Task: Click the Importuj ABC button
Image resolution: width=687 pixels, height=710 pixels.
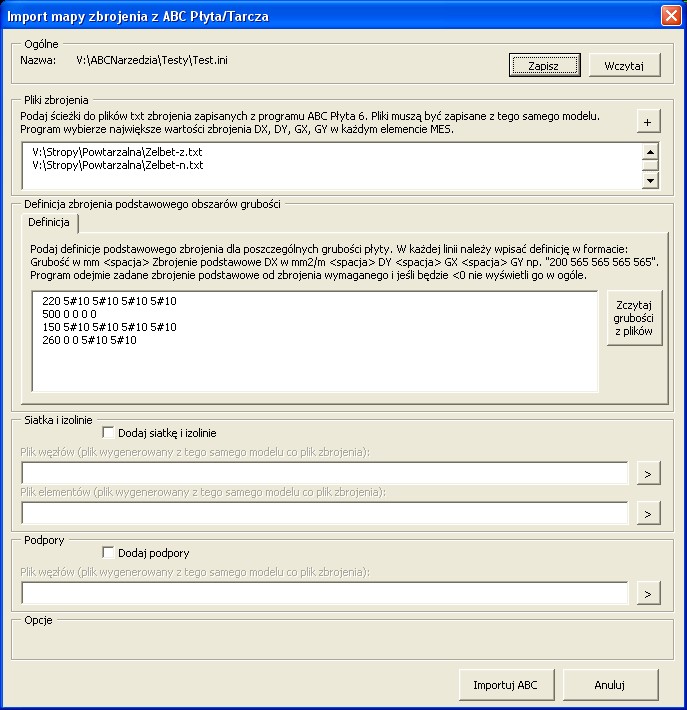Action: [x=505, y=685]
